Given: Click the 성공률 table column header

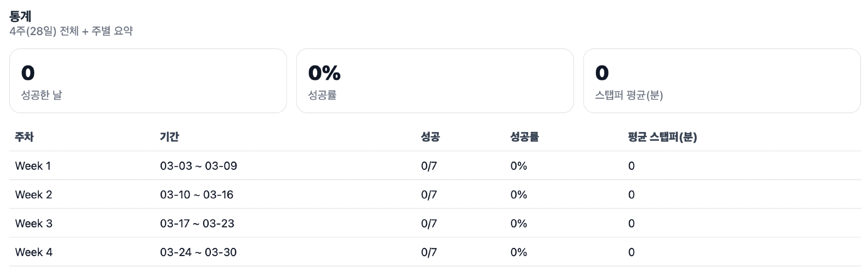Looking at the screenshot, I should (524, 137).
